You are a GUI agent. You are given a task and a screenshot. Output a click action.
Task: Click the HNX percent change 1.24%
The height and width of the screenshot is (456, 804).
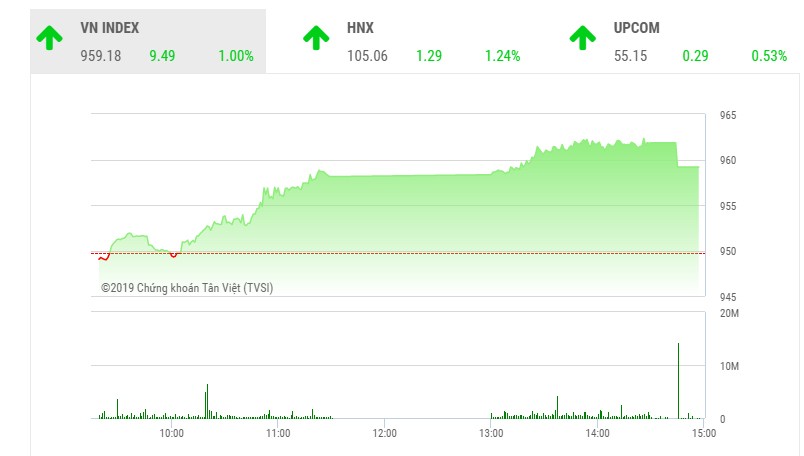(503, 56)
